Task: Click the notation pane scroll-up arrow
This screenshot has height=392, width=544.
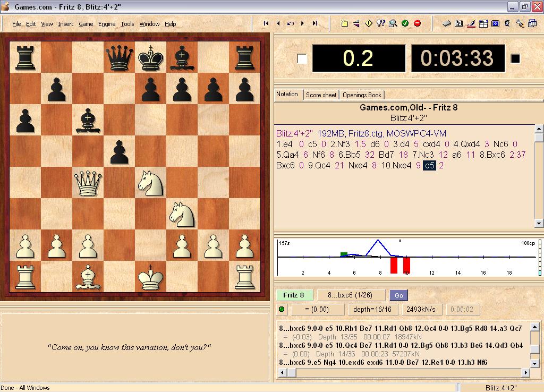Action: (539, 129)
